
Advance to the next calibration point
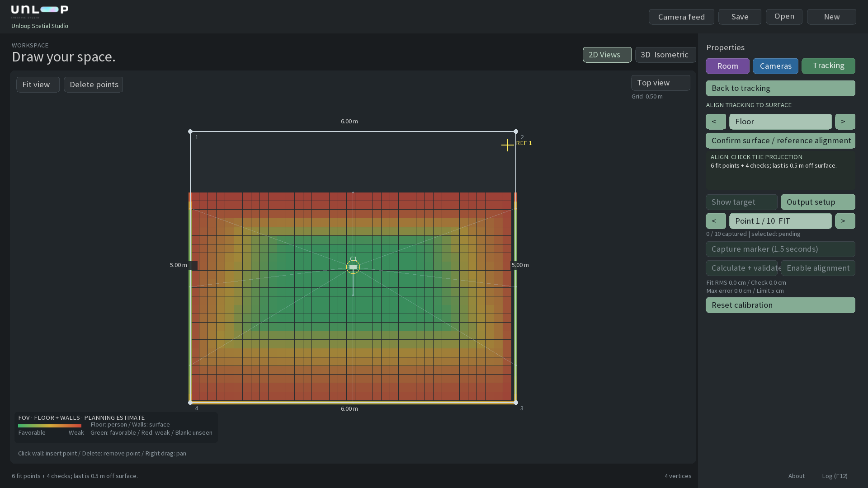click(x=845, y=221)
